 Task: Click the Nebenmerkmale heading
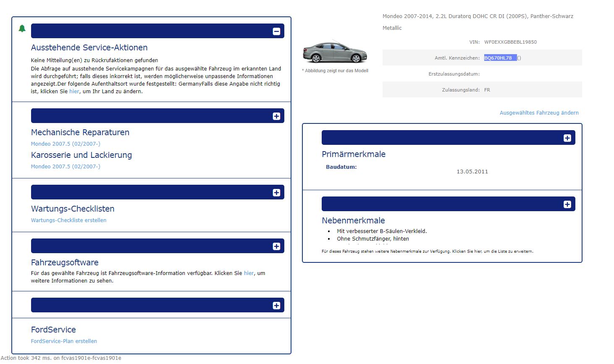pyautogui.click(x=353, y=221)
